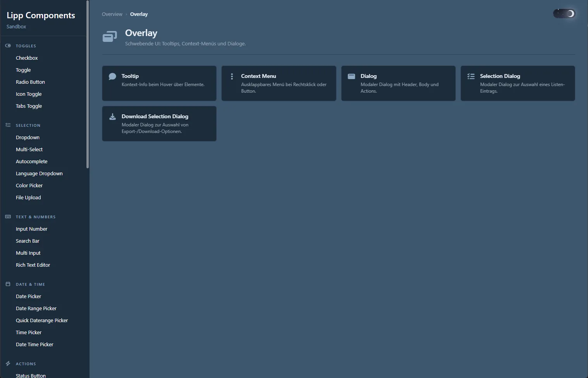Open Icon Toggle in sidebar
This screenshot has width=588, height=378.
[29, 94]
